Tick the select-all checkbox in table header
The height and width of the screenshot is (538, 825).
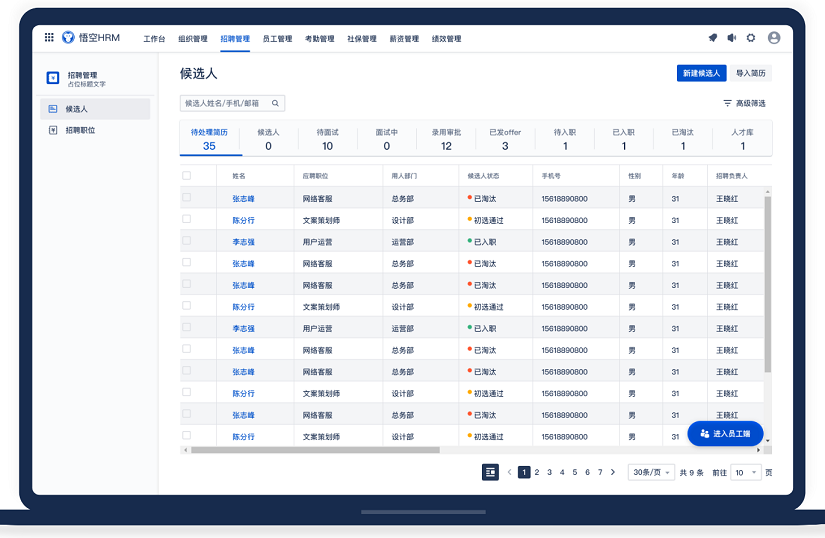point(187,176)
